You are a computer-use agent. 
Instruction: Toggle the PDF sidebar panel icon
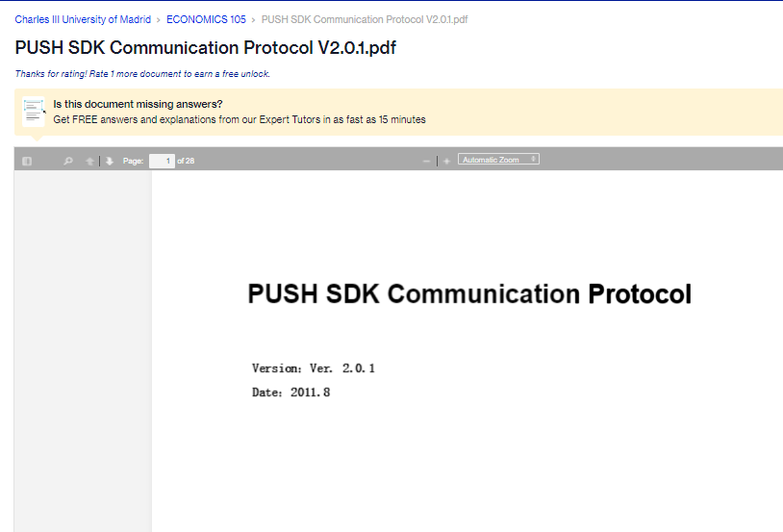(x=27, y=161)
